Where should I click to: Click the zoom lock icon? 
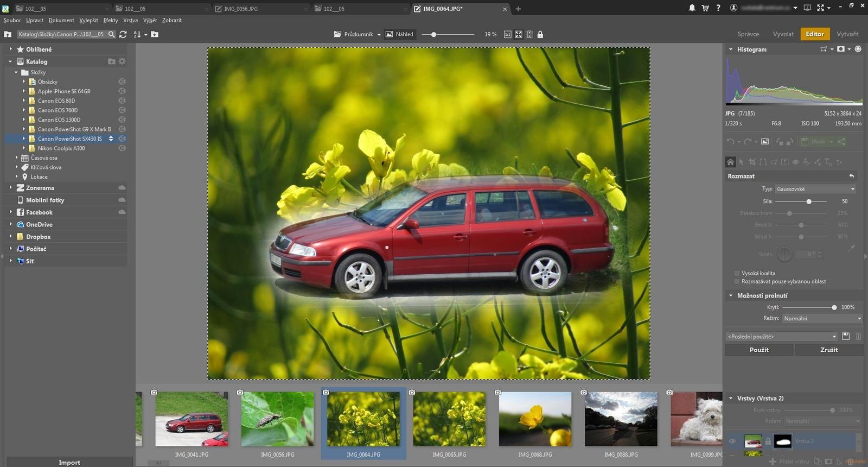[x=540, y=34]
